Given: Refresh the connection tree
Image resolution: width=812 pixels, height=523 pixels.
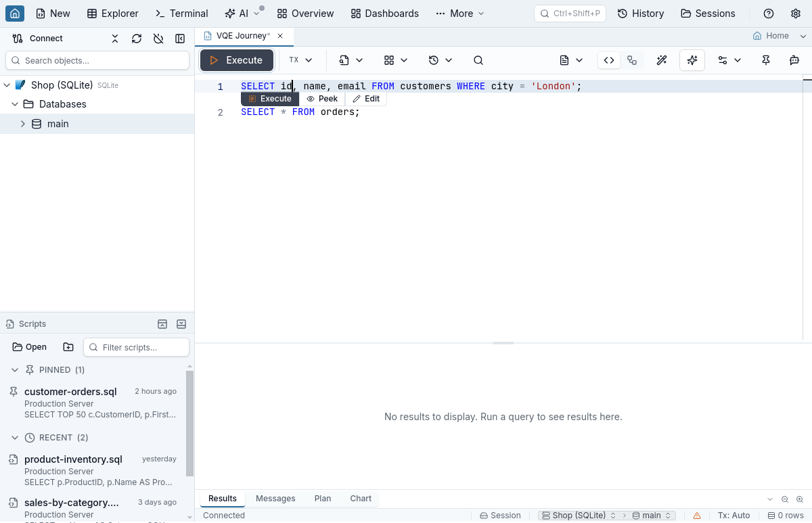Looking at the screenshot, I should [137, 39].
